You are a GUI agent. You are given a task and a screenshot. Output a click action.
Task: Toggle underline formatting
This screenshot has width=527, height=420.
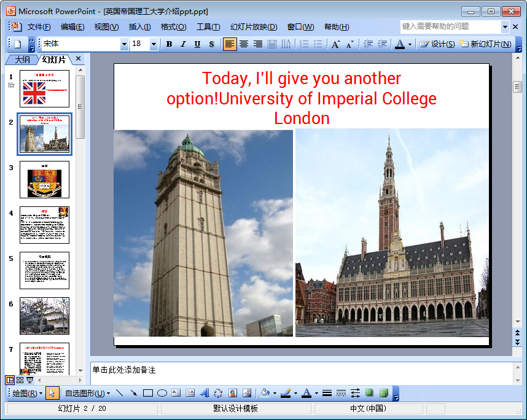click(197, 44)
